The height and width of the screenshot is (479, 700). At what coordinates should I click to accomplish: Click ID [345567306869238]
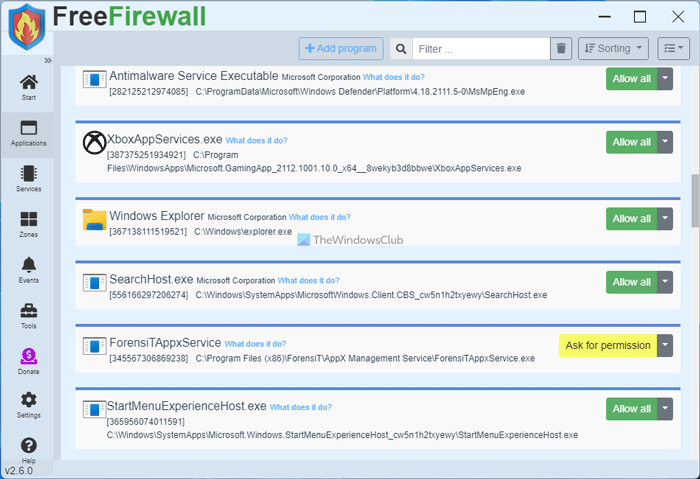(x=149, y=358)
